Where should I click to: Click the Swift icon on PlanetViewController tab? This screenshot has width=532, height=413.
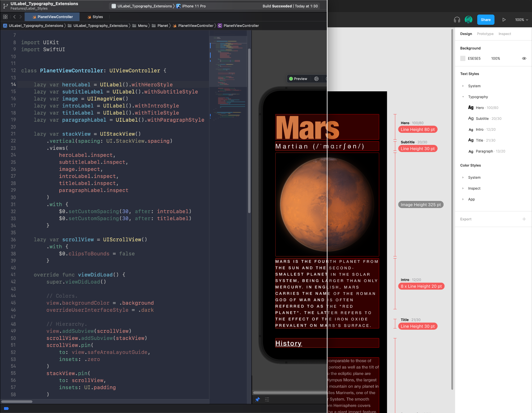point(34,17)
